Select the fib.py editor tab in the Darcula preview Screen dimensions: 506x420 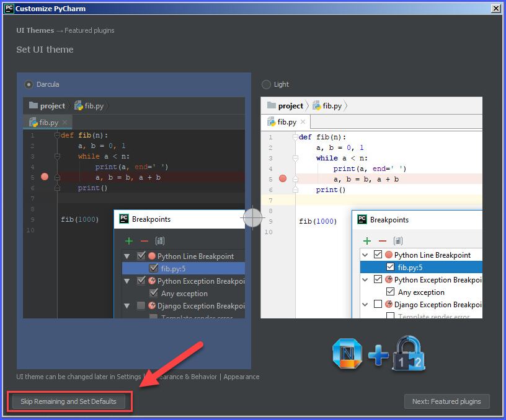click(x=48, y=123)
